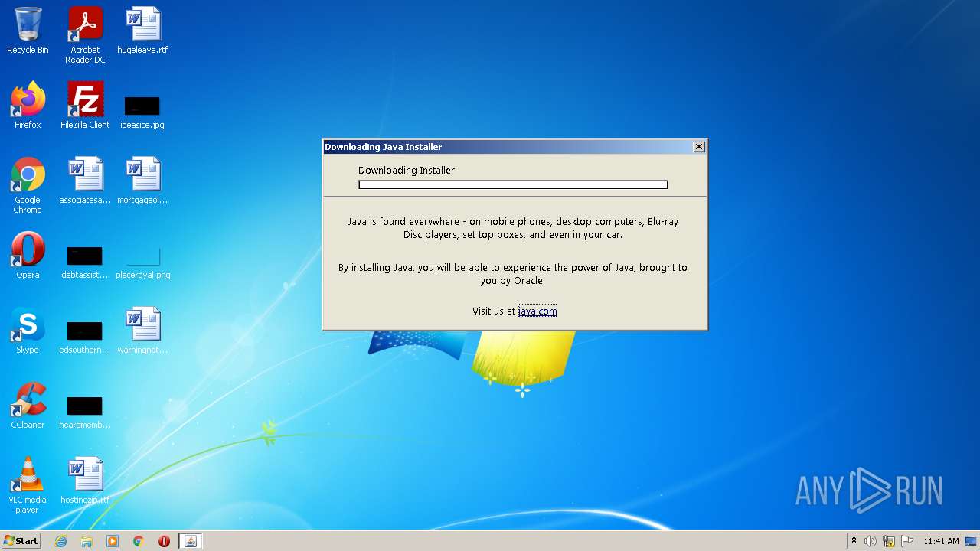Click the Start button
980x551 pixels.
pos(21,541)
